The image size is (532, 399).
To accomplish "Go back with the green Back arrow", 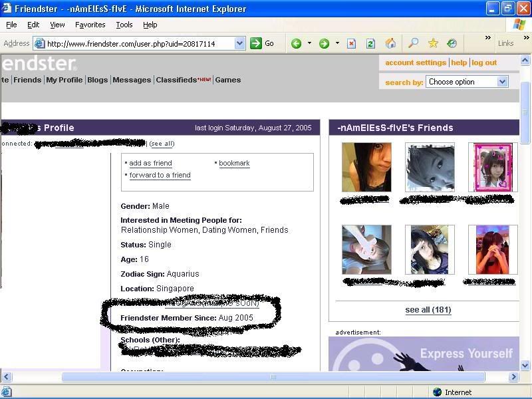I will [x=296, y=43].
